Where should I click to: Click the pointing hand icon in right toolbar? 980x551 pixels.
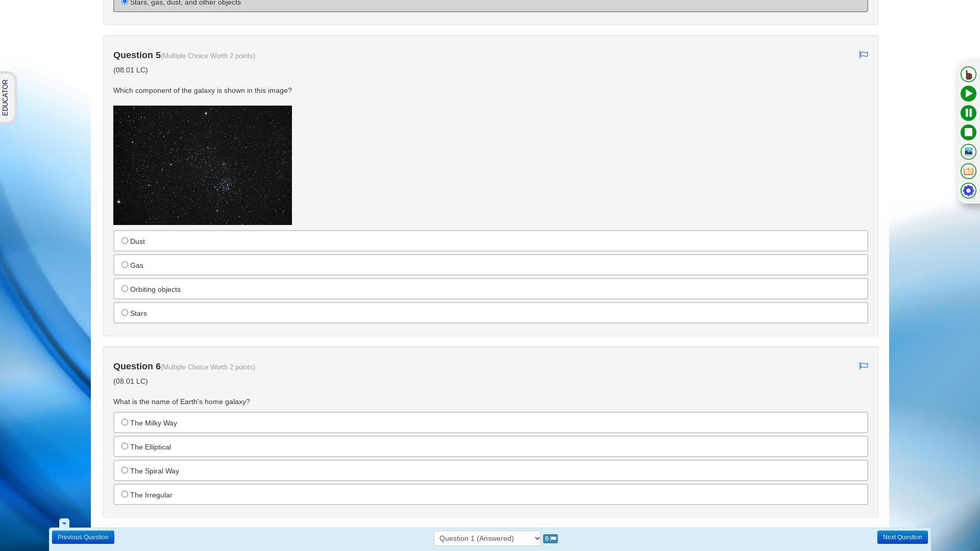point(968,74)
